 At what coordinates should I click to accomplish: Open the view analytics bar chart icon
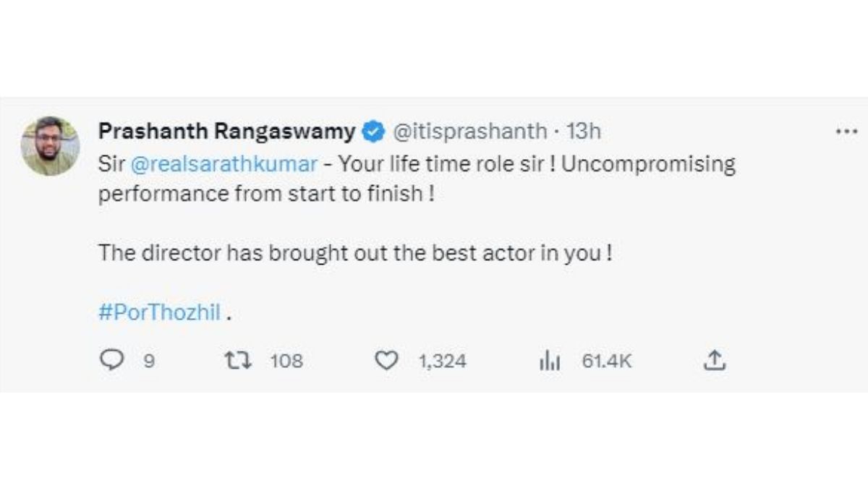click(550, 360)
